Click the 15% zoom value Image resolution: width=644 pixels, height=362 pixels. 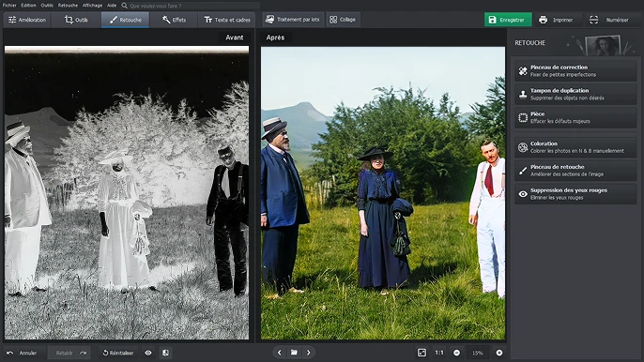coord(477,353)
